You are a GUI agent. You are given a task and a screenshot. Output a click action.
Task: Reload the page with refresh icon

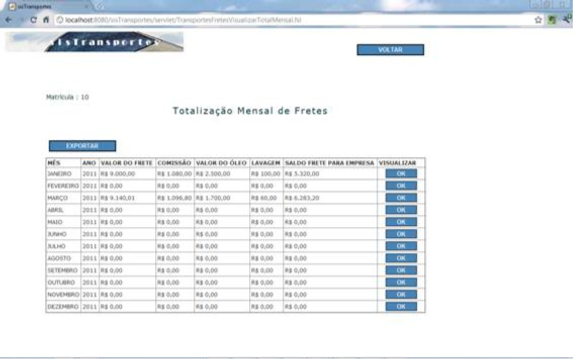[x=33, y=20]
